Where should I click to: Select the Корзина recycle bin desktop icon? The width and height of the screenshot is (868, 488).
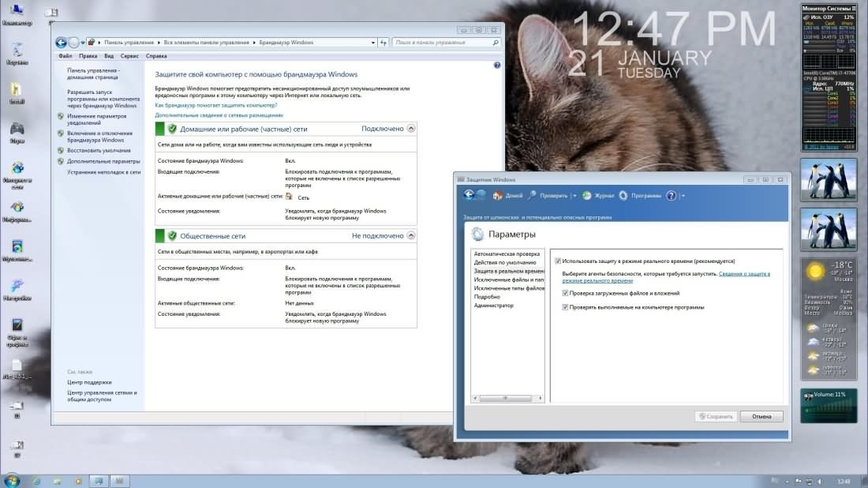pyautogui.click(x=17, y=54)
